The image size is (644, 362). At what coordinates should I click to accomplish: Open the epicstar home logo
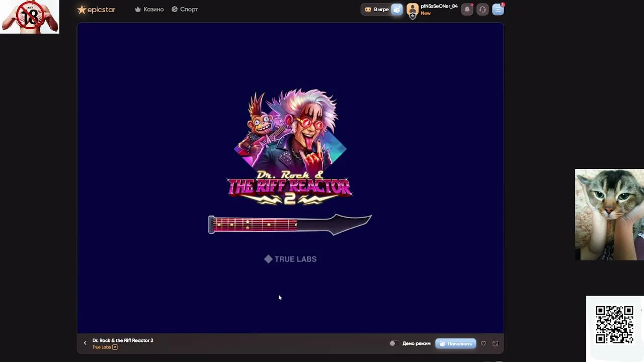pyautogui.click(x=96, y=9)
